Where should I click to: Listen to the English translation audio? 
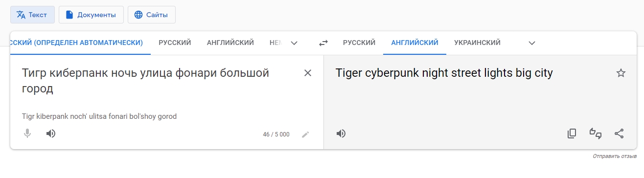click(341, 133)
